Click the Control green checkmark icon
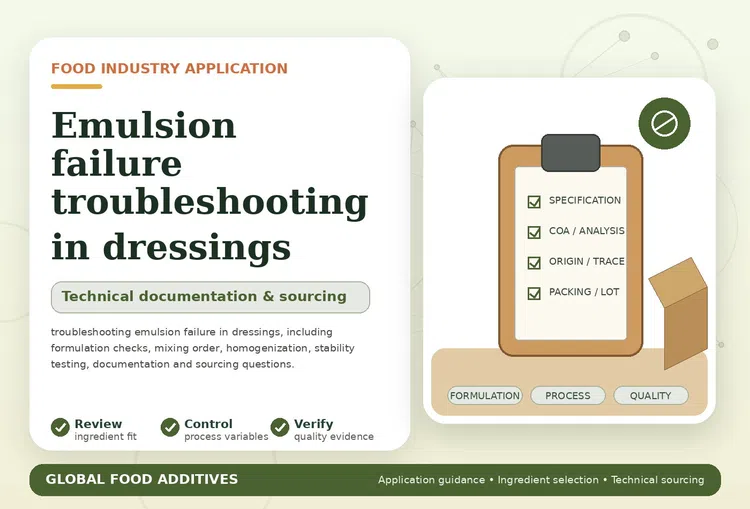 (170, 427)
